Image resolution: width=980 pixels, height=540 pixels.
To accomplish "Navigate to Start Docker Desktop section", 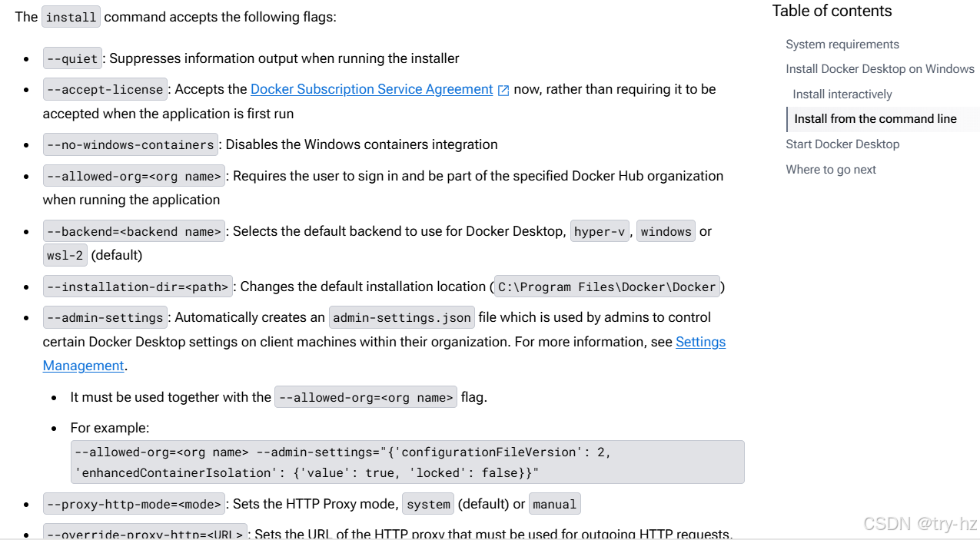I will click(x=842, y=144).
